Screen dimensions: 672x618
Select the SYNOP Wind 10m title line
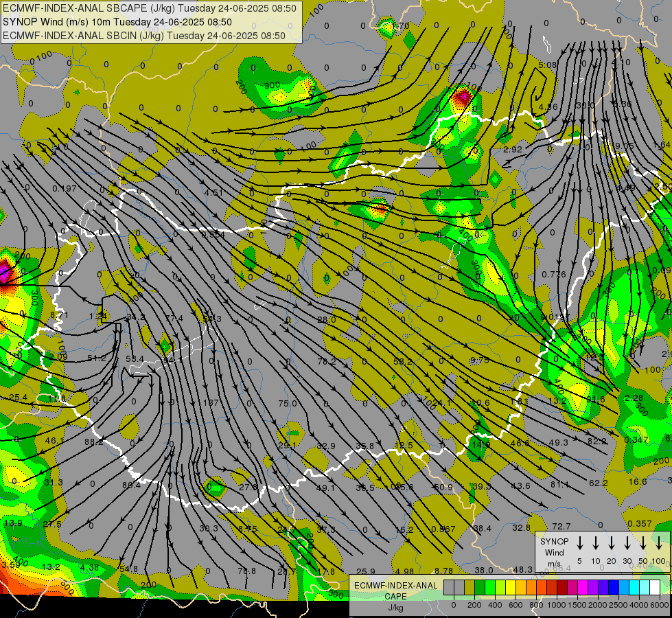117,22
